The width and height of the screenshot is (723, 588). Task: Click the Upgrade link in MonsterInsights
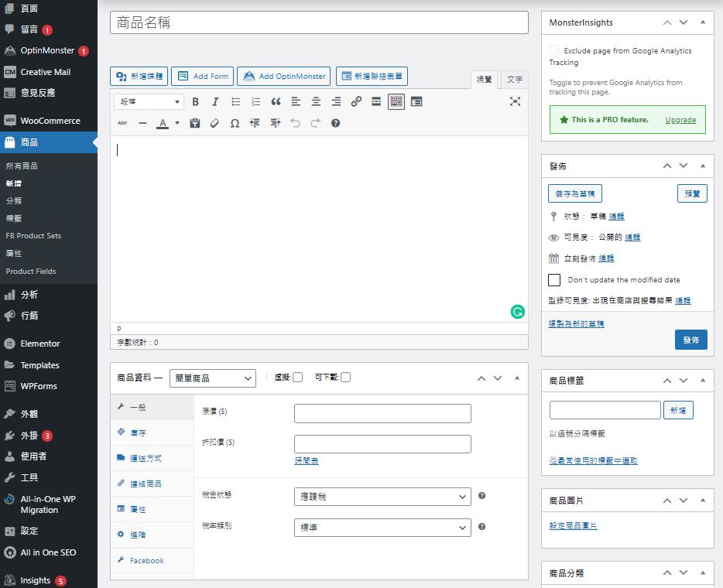(x=680, y=120)
